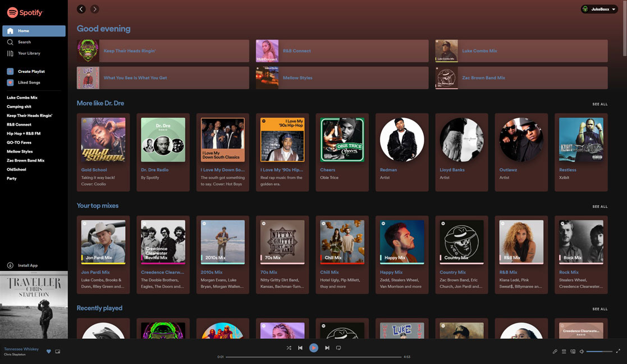
Task: Adjust the volume slider
Action: click(x=598, y=352)
